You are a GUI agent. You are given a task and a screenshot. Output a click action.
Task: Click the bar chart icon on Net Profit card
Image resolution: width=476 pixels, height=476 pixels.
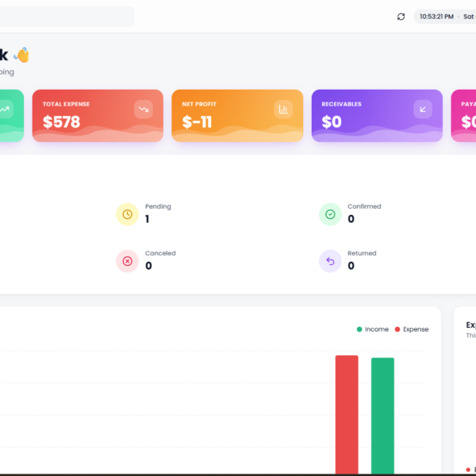(x=283, y=109)
